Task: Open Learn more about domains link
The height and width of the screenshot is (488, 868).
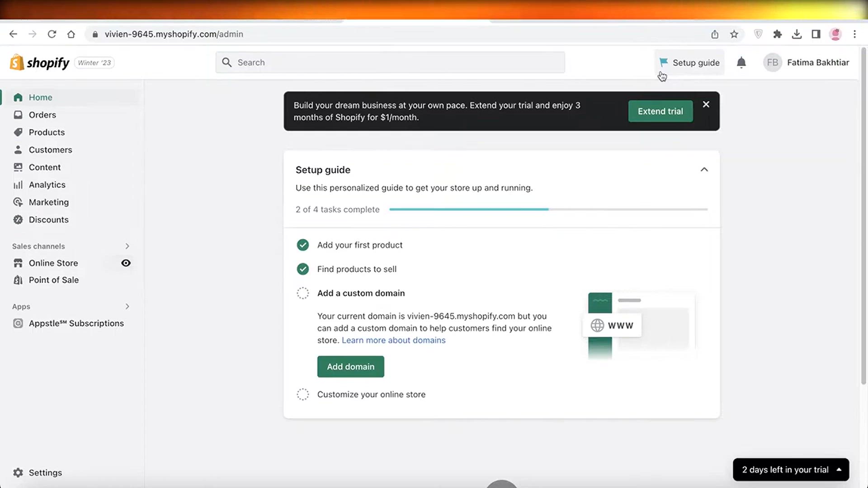Action: [393, 340]
